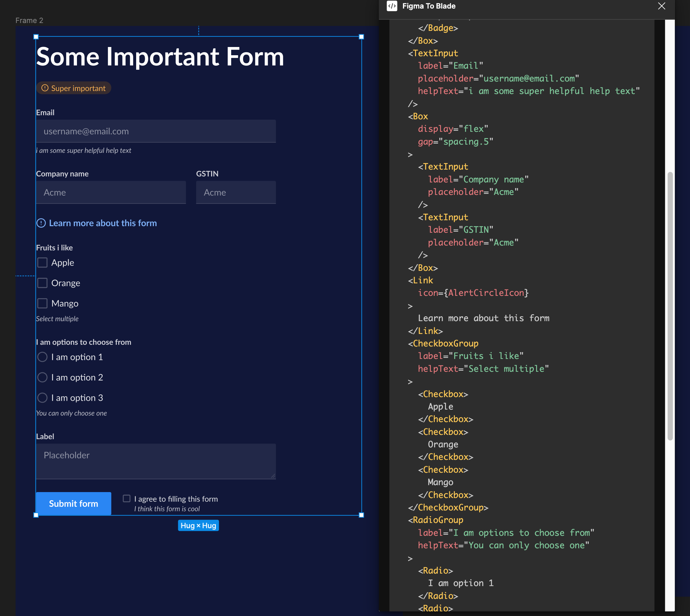Select radio button I am option 2
Screen dimensions: 690x616
[42, 377]
